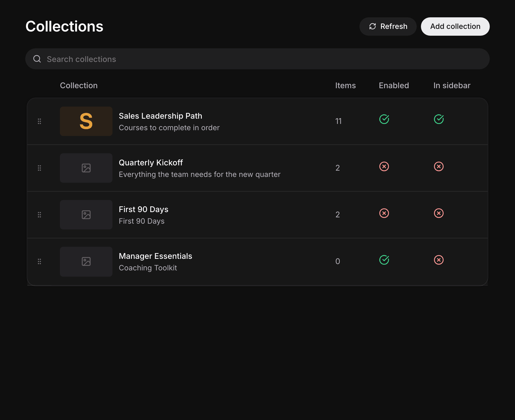The height and width of the screenshot is (420, 515).
Task: Grab drag handle for Manager Essentials
Action: pyautogui.click(x=39, y=261)
